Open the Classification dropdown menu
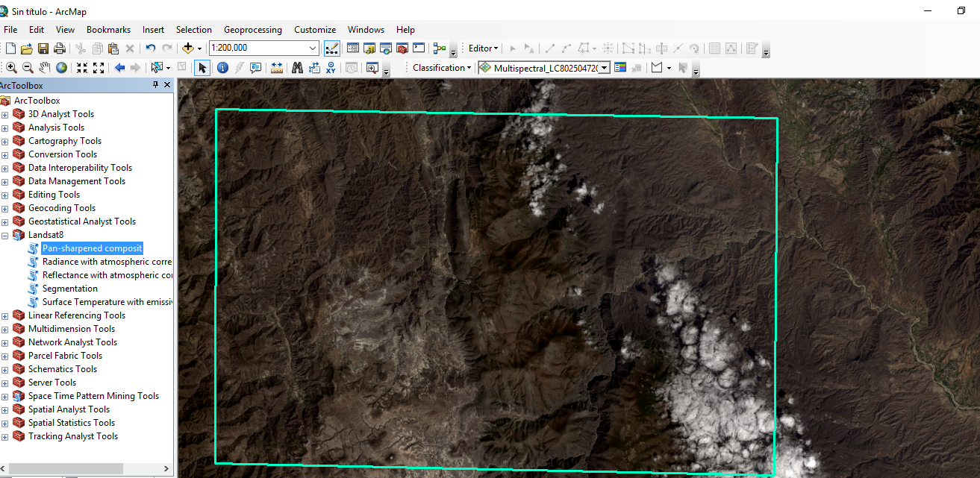980x478 pixels. point(442,68)
